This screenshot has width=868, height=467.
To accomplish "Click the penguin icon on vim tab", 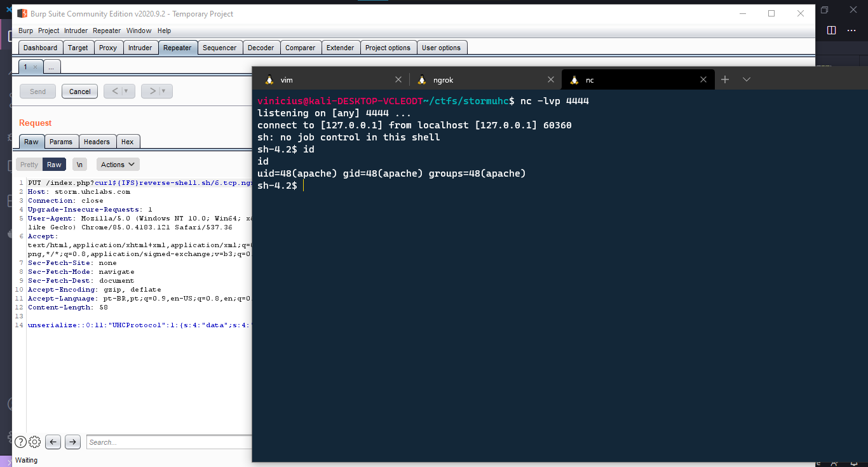I will [269, 80].
